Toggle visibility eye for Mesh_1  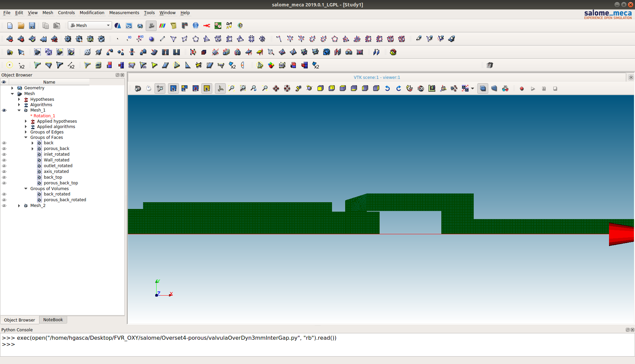(4, 110)
